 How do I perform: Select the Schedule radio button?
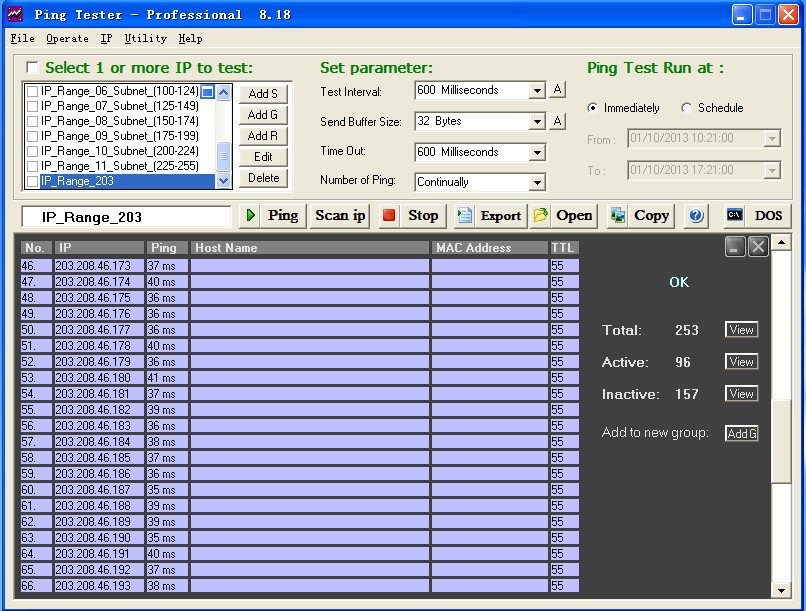[x=687, y=108]
